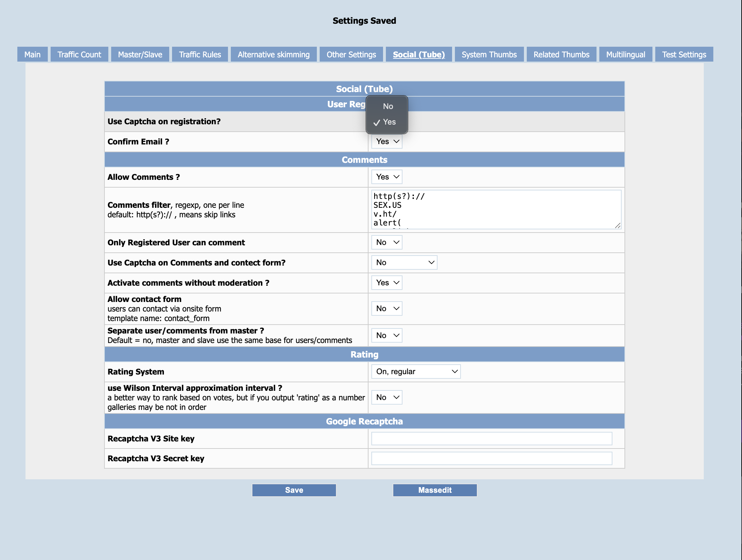Click the 'Google Recaptcha' section header

364,421
